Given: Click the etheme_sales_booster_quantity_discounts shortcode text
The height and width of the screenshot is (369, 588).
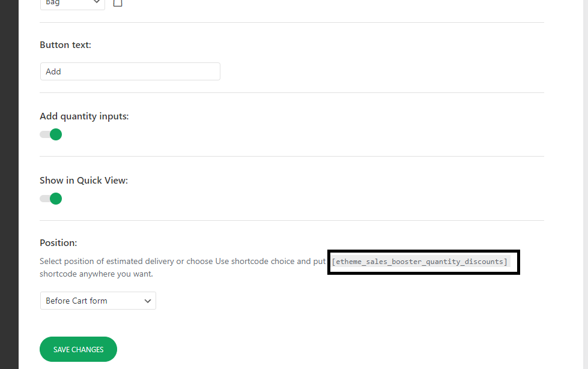Looking at the screenshot, I should (x=420, y=262).
